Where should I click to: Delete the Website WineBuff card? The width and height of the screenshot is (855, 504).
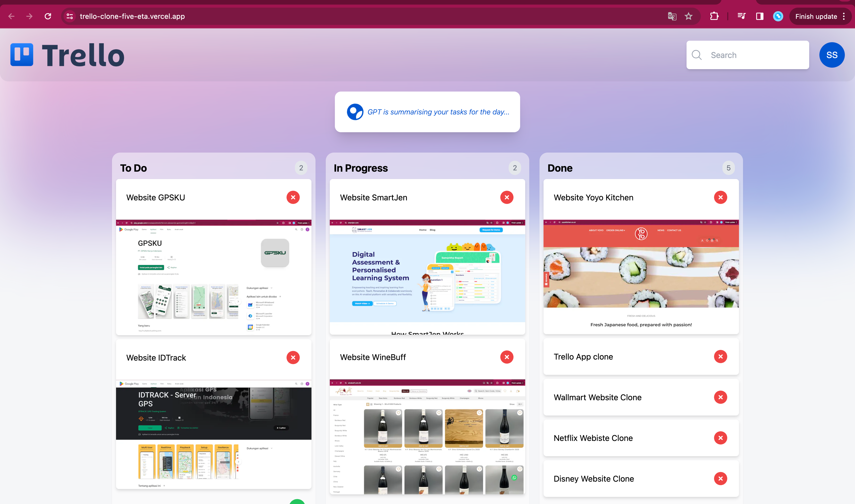[x=507, y=357]
